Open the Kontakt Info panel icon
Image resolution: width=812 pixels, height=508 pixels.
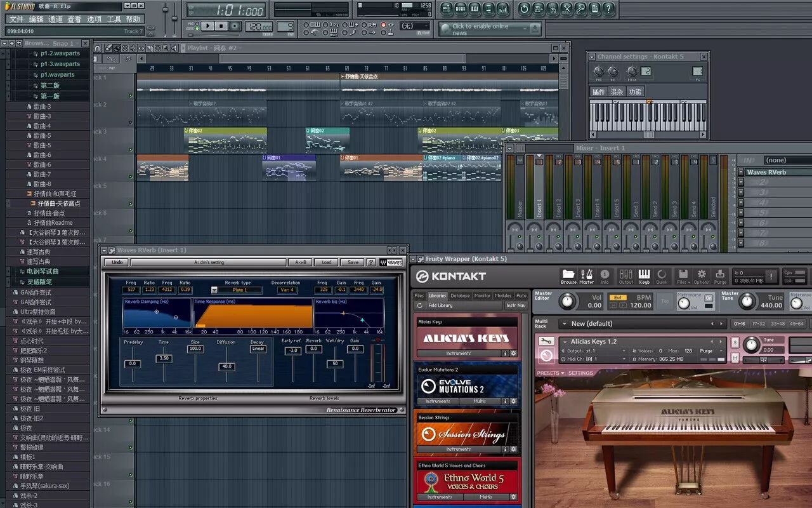click(x=605, y=276)
